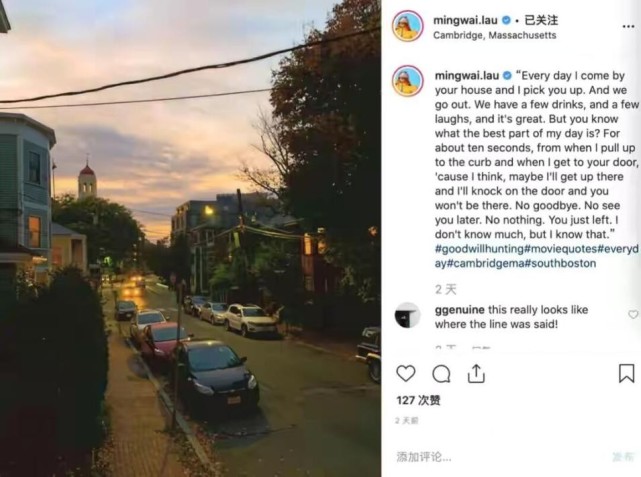Click the sunset street photo
641x477 pixels.
[x=190, y=238]
